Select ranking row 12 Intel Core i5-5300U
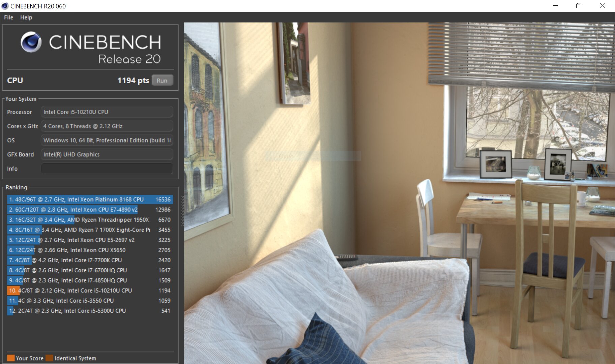The height and width of the screenshot is (364, 615). [x=90, y=311]
